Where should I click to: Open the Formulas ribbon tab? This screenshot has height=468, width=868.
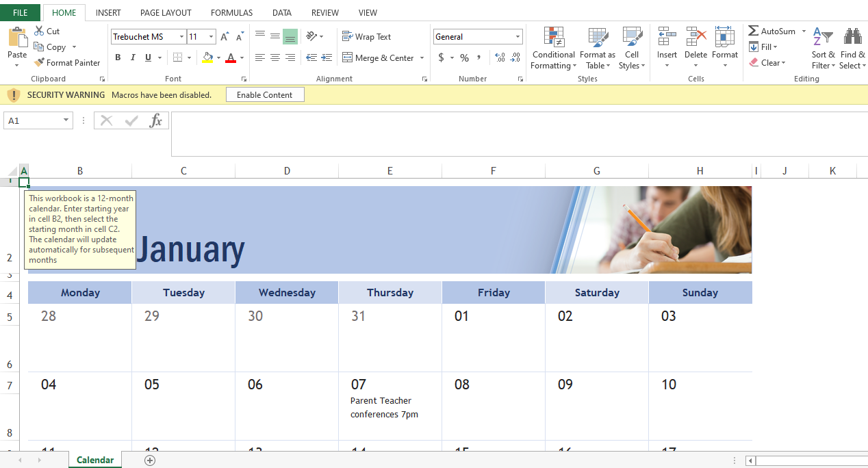pyautogui.click(x=231, y=13)
